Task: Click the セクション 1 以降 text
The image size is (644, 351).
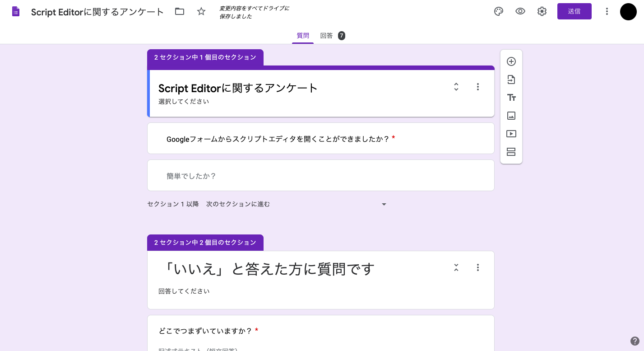Action: pyautogui.click(x=173, y=204)
